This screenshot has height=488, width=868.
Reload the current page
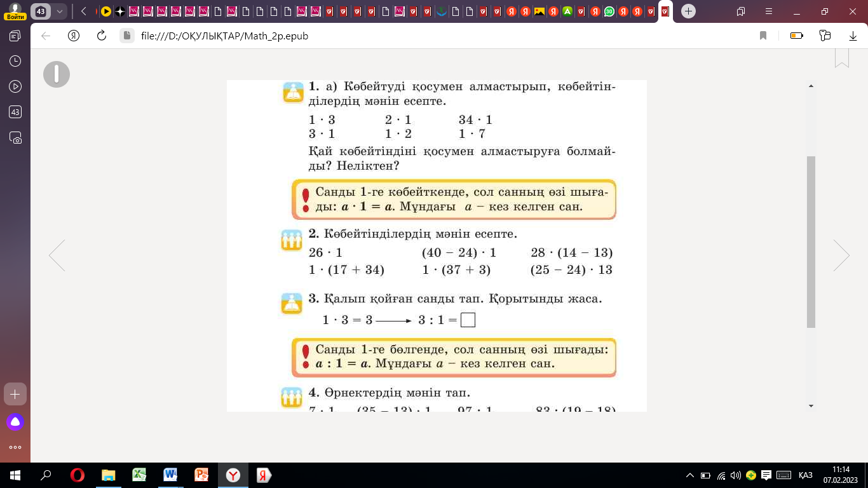click(x=101, y=36)
